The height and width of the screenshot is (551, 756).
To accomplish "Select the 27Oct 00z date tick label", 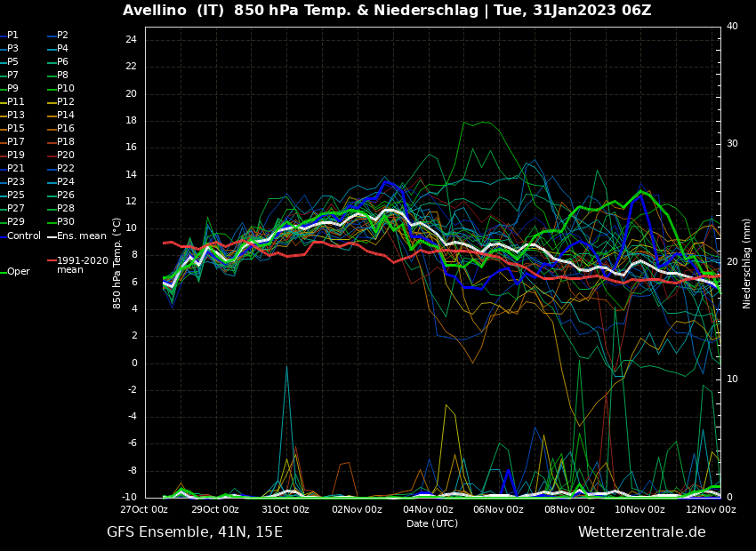I will [145, 510].
